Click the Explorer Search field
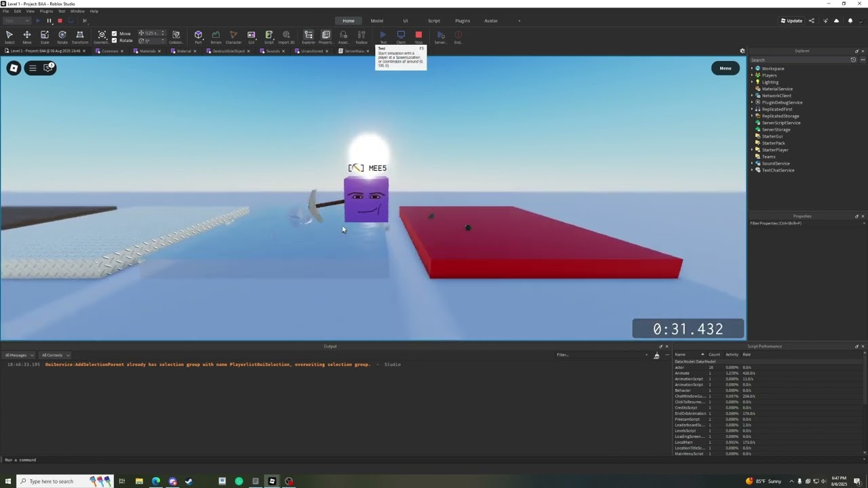Viewport: 868px width, 488px height. pyautogui.click(x=799, y=60)
